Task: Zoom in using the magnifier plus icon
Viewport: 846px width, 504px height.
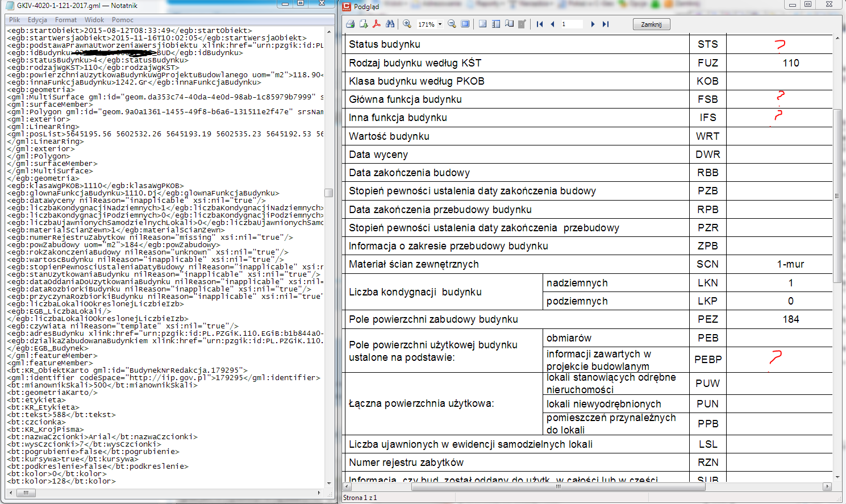Action: click(407, 24)
